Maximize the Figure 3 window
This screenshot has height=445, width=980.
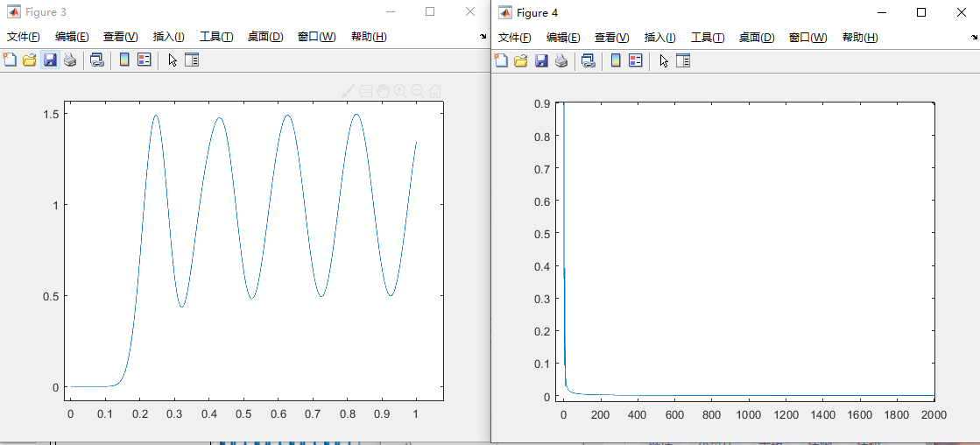pos(430,12)
